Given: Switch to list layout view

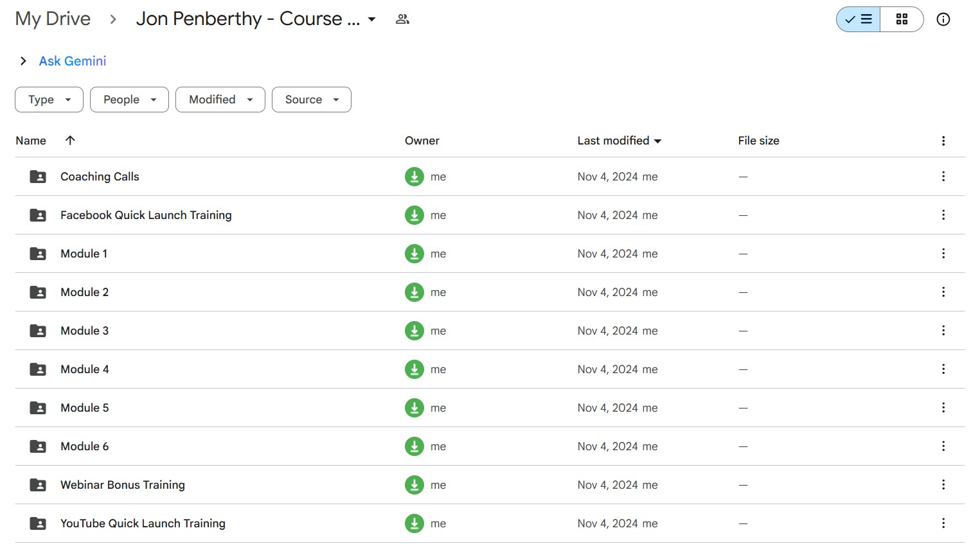Looking at the screenshot, I should (x=859, y=19).
